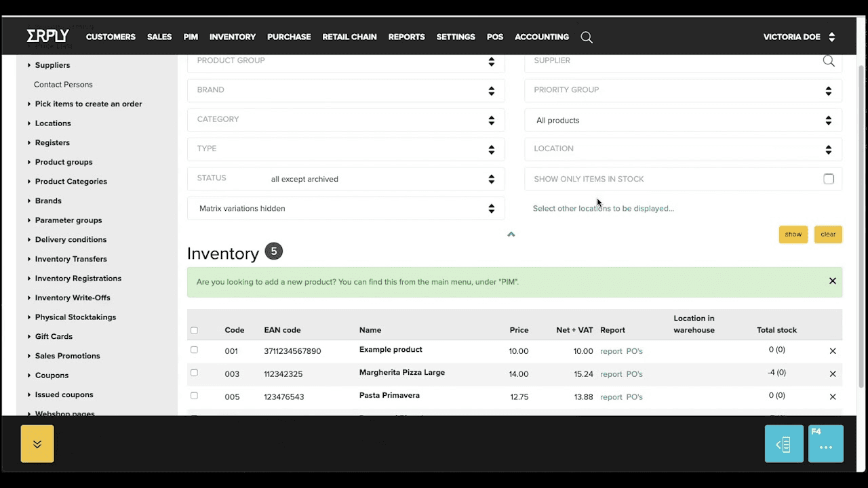
Task: Open the Brand dropdown
Action: [x=346, y=90]
